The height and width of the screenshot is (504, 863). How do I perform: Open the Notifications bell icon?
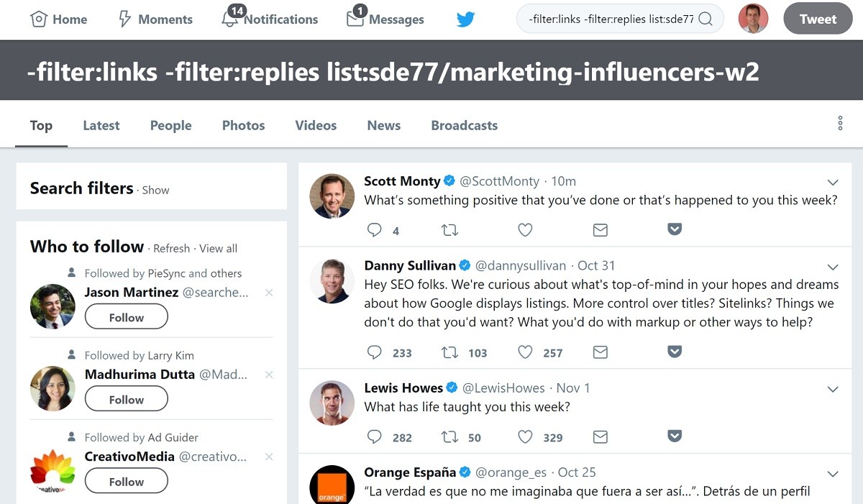(230, 19)
